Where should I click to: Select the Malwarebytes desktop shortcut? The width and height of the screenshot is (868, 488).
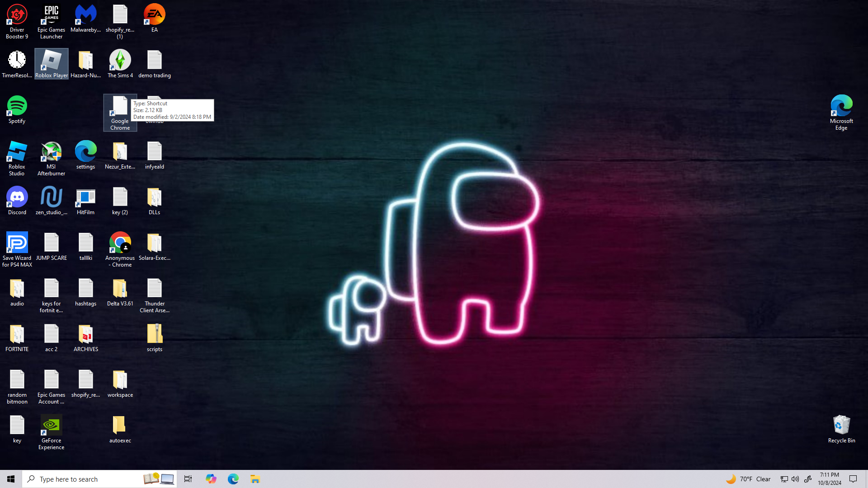85,15
